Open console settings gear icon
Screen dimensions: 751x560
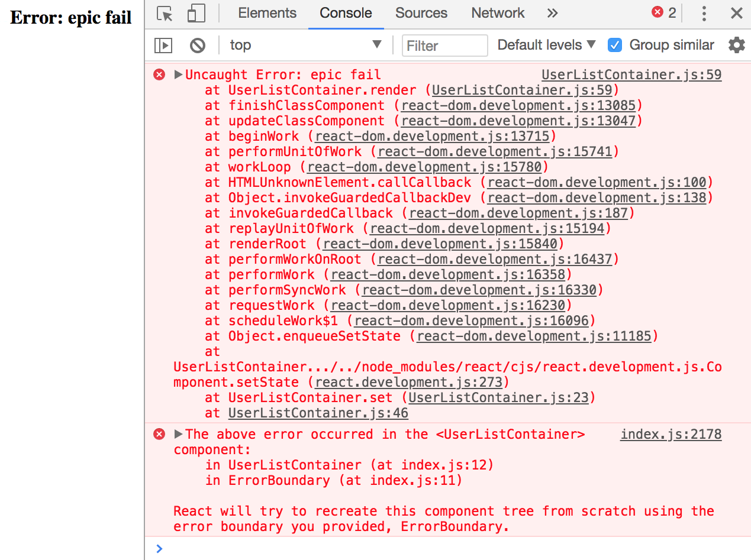[x=736, y=45]
